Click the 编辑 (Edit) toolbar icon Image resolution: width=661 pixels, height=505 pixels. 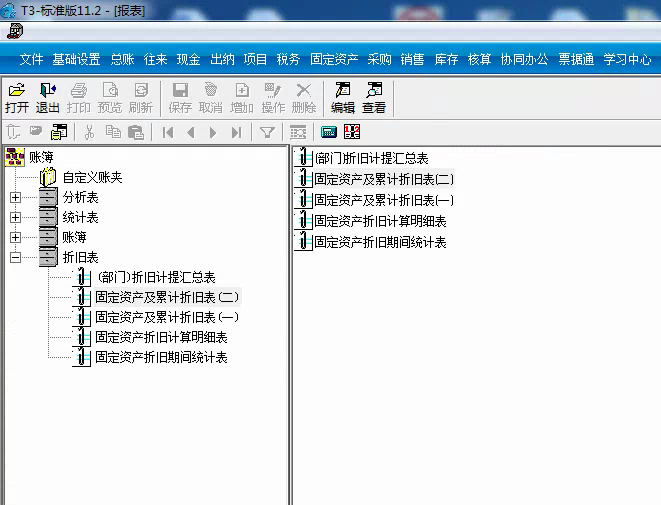point(343,98)
